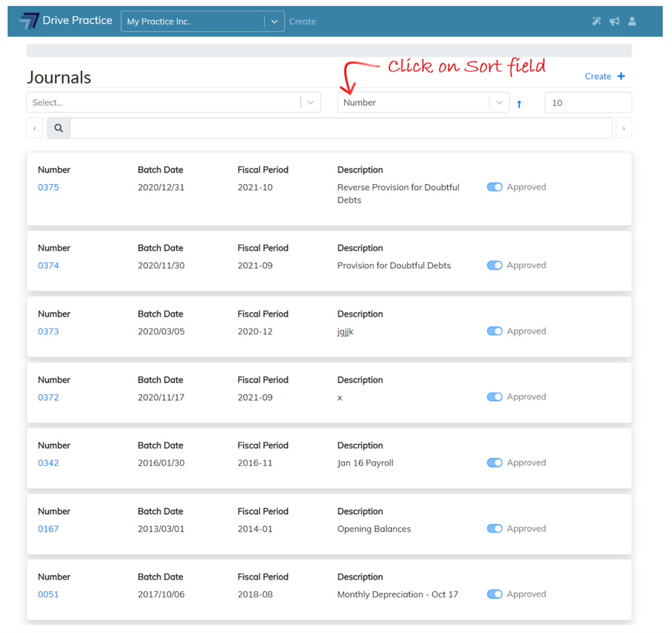Open journal number 0374

[x=48, y=266]
